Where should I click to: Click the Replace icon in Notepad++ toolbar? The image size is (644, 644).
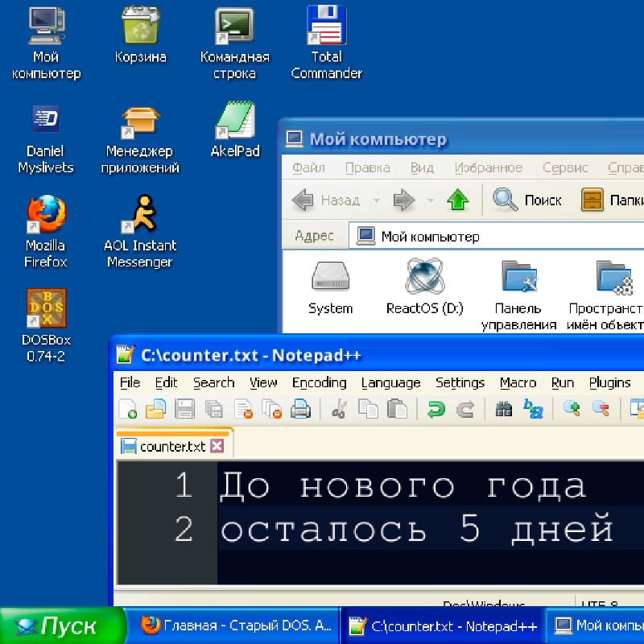click(533, 409)
